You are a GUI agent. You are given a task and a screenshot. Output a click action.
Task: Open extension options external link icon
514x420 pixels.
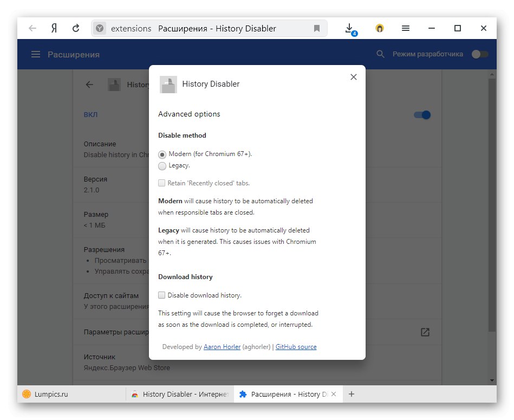pos(425,332)
